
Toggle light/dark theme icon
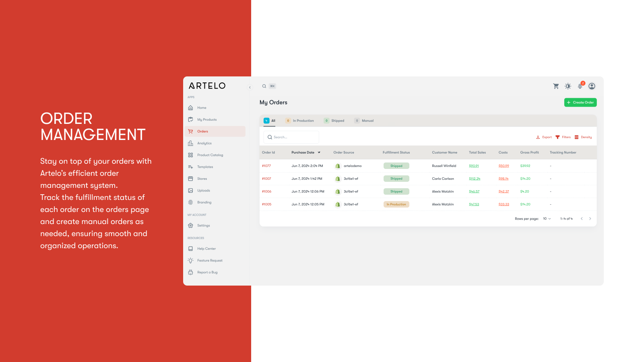[x=568, y=86]
